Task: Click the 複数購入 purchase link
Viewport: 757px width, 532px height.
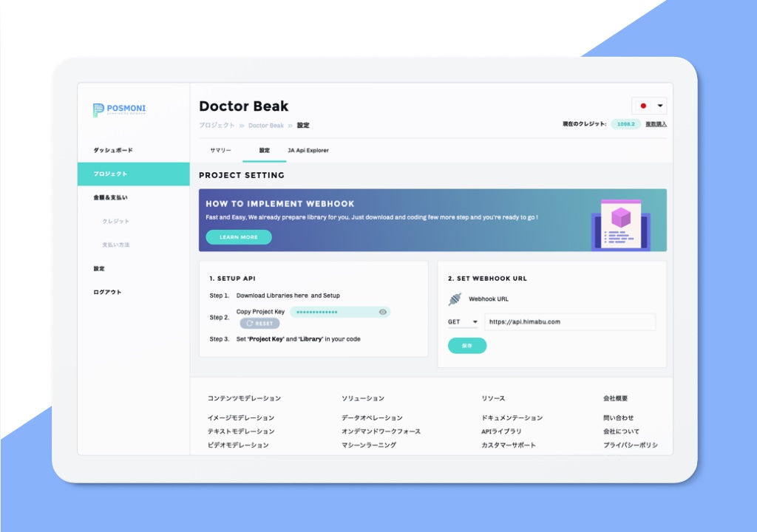Action: (656, 124)
